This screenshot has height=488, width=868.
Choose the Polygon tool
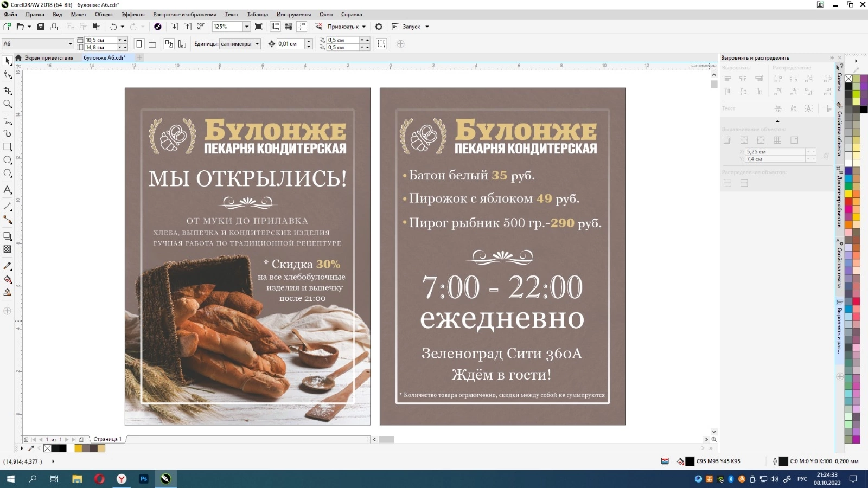pyautogui.click(x=8, y=174)
